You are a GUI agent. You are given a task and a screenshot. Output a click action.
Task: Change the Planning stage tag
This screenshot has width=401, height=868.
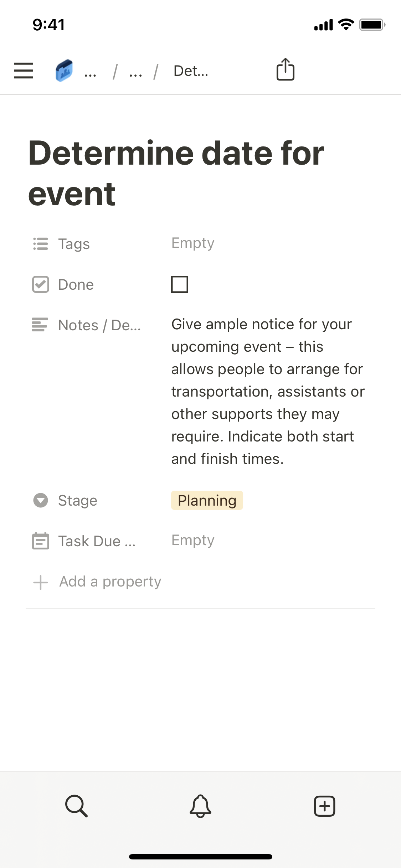[x=207, y=500]
